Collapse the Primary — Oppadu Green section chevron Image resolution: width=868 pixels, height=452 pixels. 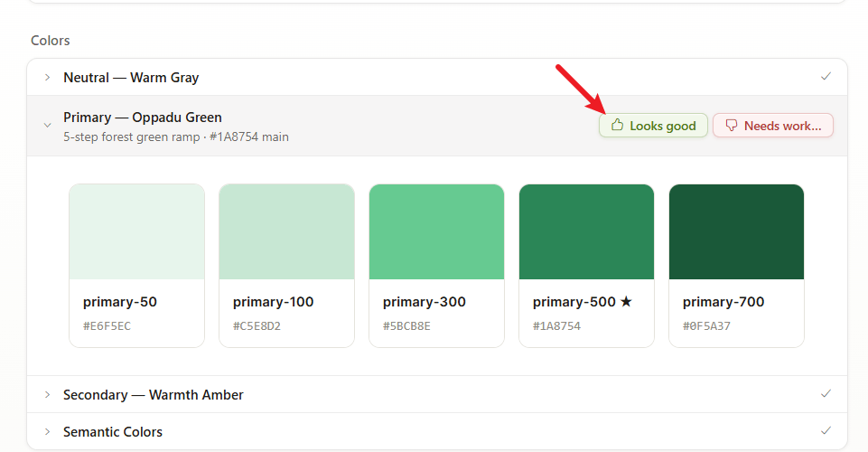48,126
